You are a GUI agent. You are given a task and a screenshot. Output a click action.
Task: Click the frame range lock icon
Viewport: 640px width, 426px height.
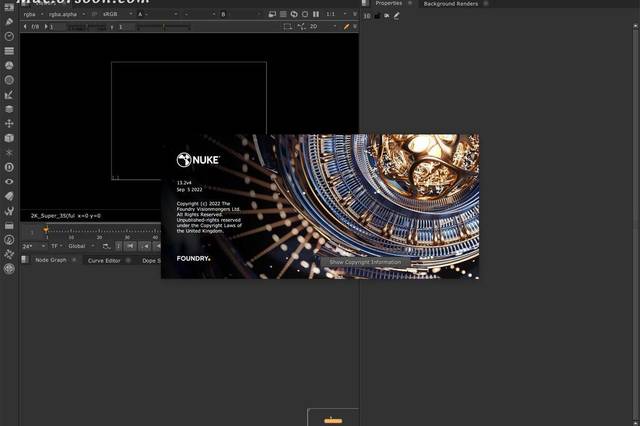(x=106, y=246)
